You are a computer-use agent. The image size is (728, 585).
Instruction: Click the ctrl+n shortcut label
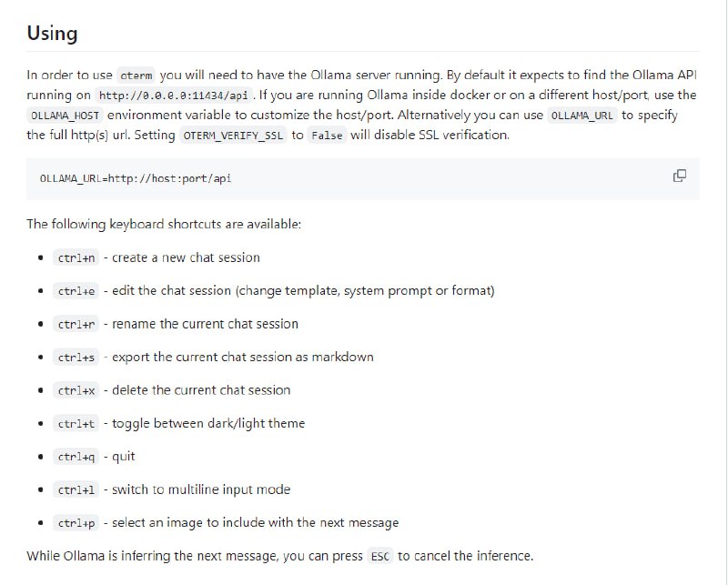pos(76,257)
